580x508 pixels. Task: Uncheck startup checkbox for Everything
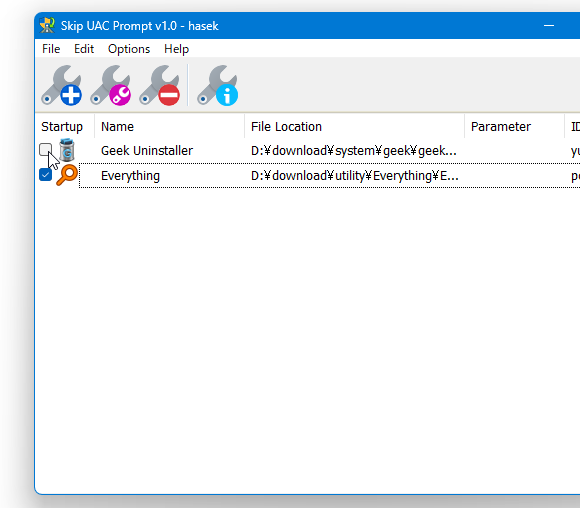pos(45,175)
